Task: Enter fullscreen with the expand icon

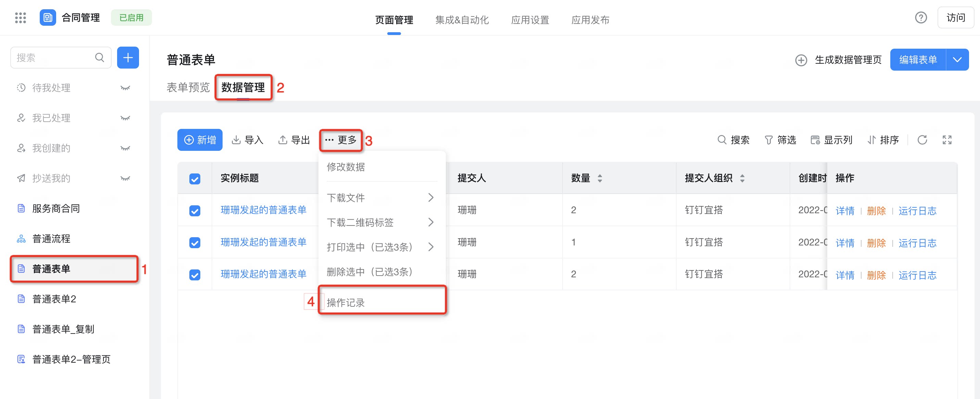Action: [947, 140]
